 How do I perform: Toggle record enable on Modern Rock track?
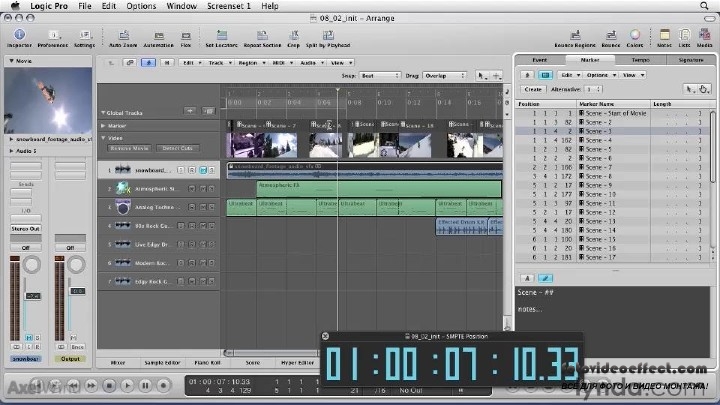click(192, 263)
